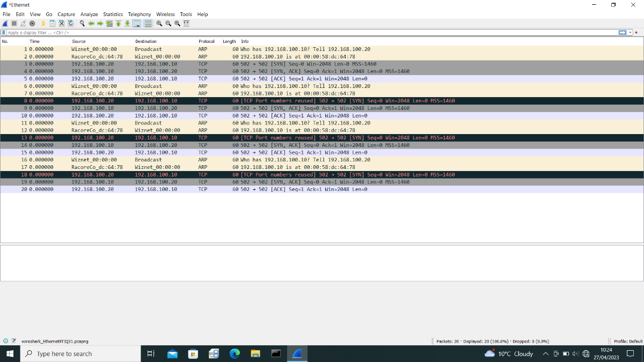Click the Source column header
The width and height of the screenshot is (644, 362).
click(x=79, y=41)
